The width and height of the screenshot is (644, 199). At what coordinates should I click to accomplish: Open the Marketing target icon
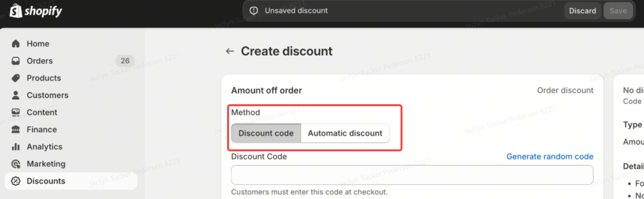pos(16,164)
